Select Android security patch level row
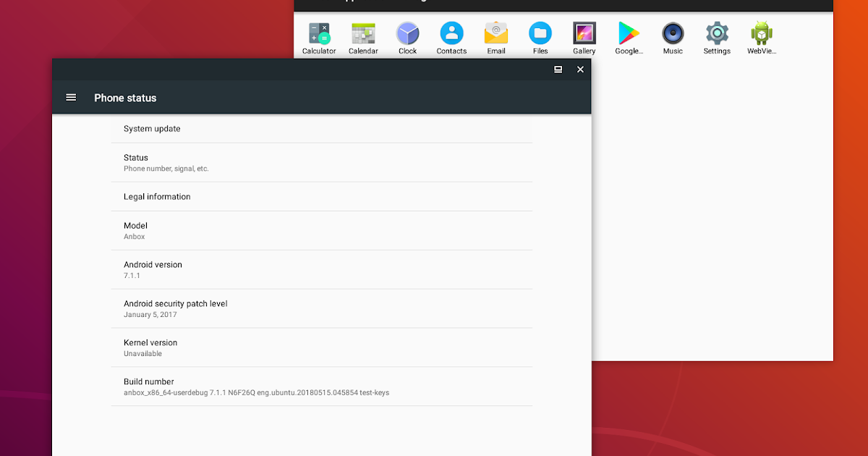Viewport: 868px width, 456px height. [x=322, y=309]
